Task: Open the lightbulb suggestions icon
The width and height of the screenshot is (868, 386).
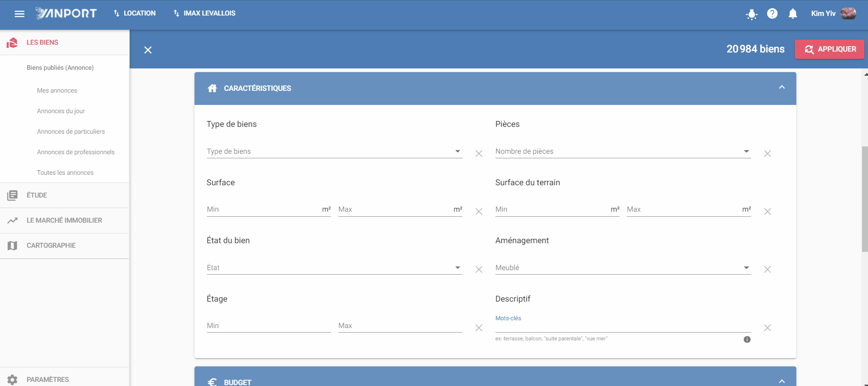Action: 752,14
